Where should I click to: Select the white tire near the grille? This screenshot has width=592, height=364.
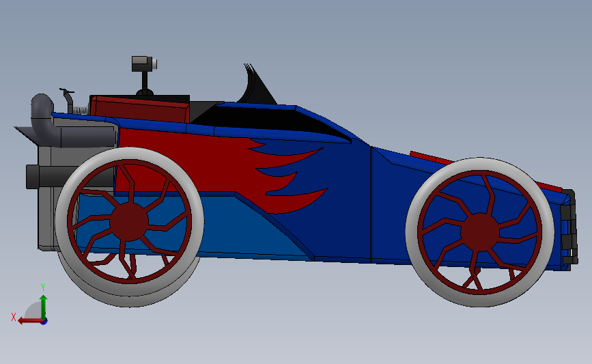[x=480, y=232]
